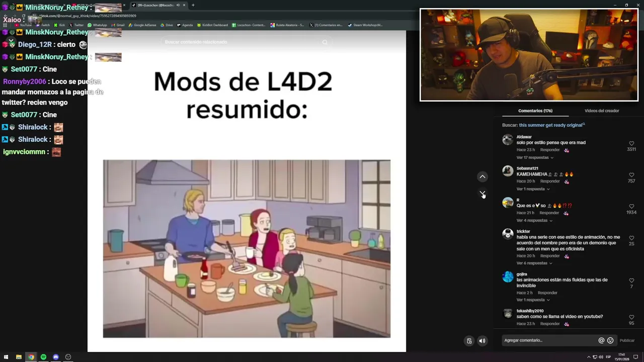Image resolution: width=644 pixels, height=362 pixels.
Task: Click the video frame showing the kitchen cartoon
Action: (x=247, y=248)
